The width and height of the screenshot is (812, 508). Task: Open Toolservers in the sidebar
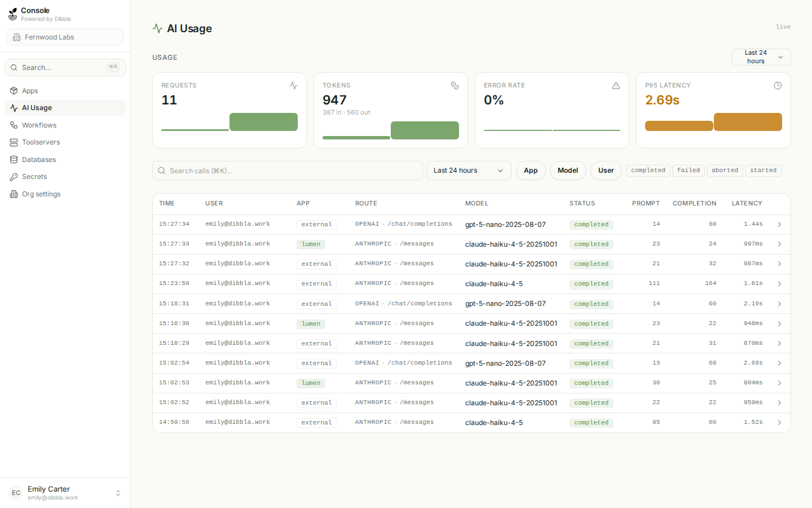coord(65,142)
